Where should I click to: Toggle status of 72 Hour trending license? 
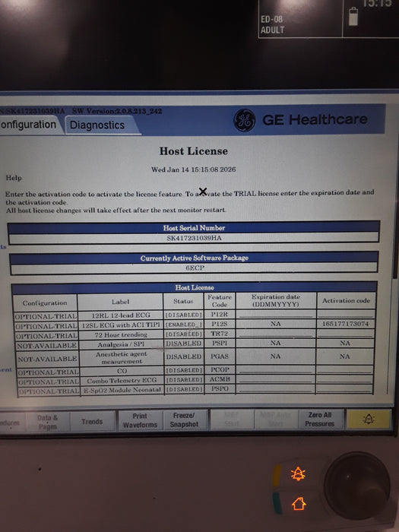[x=184, y=334]
